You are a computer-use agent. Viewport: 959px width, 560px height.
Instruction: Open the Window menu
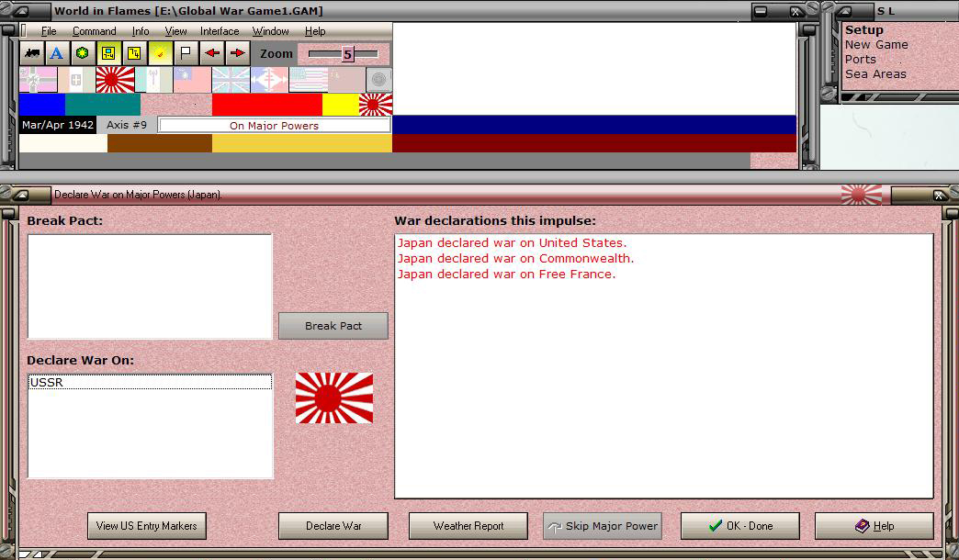pos(270,31)
